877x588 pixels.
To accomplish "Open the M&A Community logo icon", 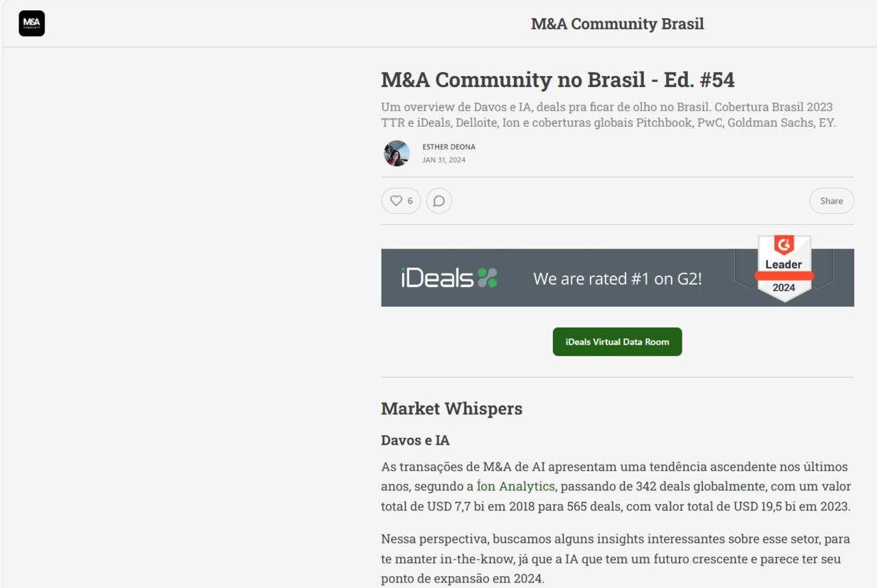I will (x=32, y=23).
